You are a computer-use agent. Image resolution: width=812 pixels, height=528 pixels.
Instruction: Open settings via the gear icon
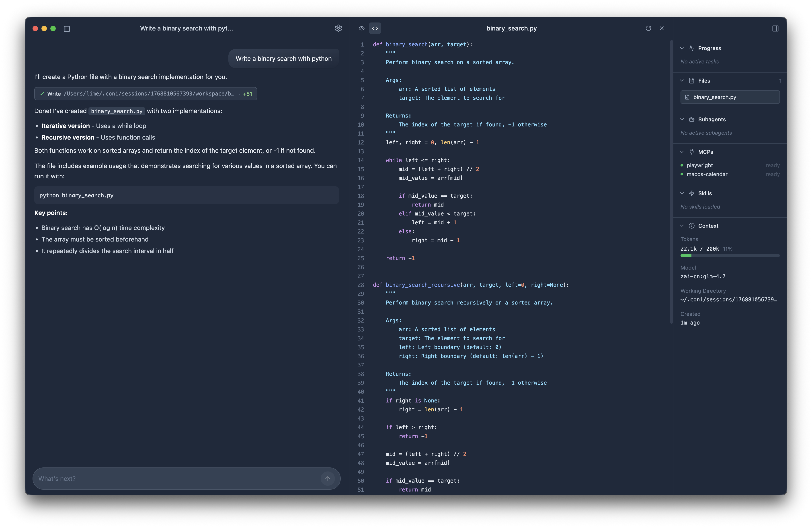click(338, 28)
